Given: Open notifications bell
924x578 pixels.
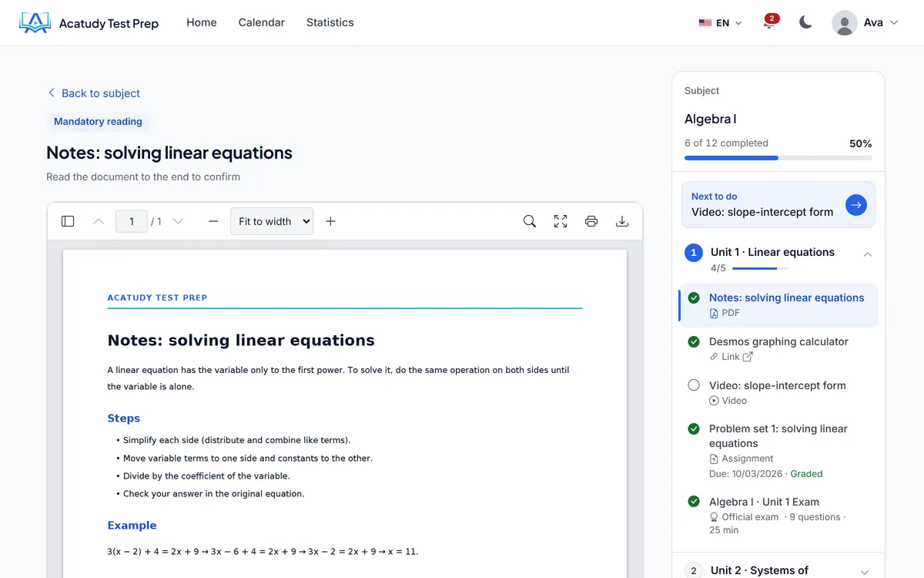Looking at the screenshot, I should (769, 22).
